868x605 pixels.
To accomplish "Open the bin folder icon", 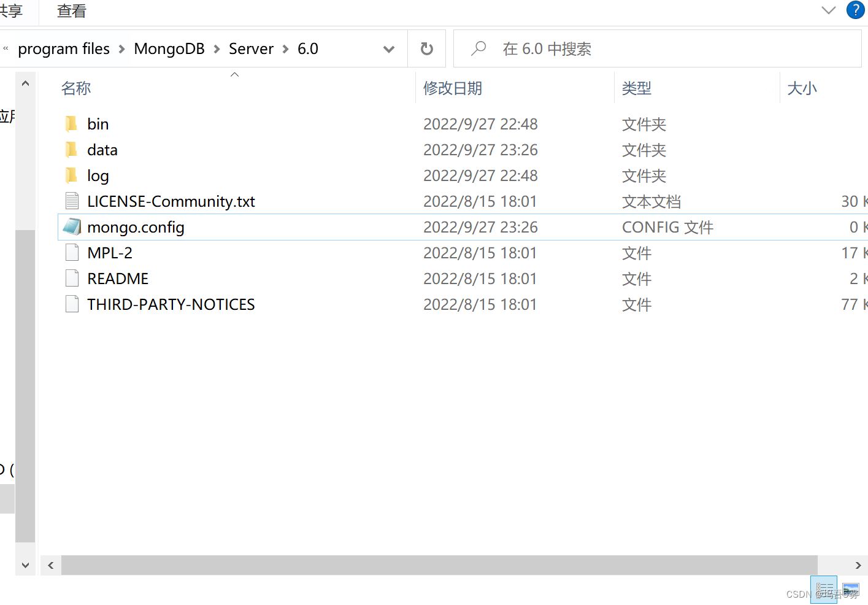I will pyautogui.click(x=72, y=124).
